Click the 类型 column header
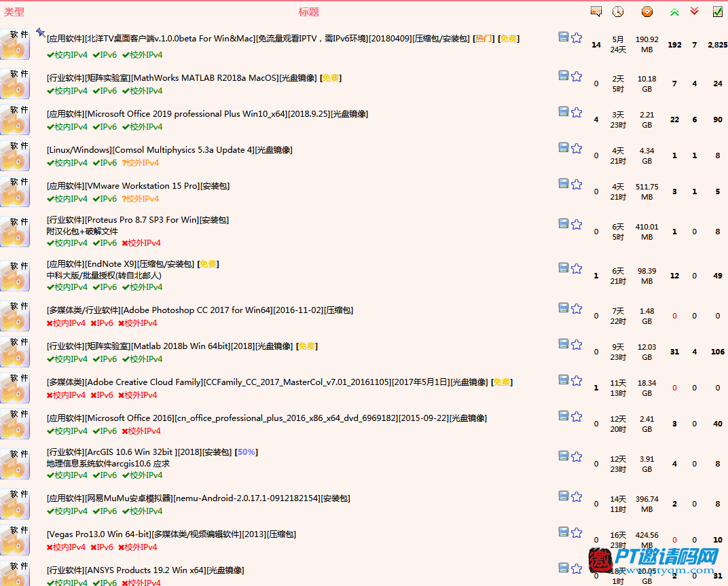The image size is (728, 586). point(14,12)
